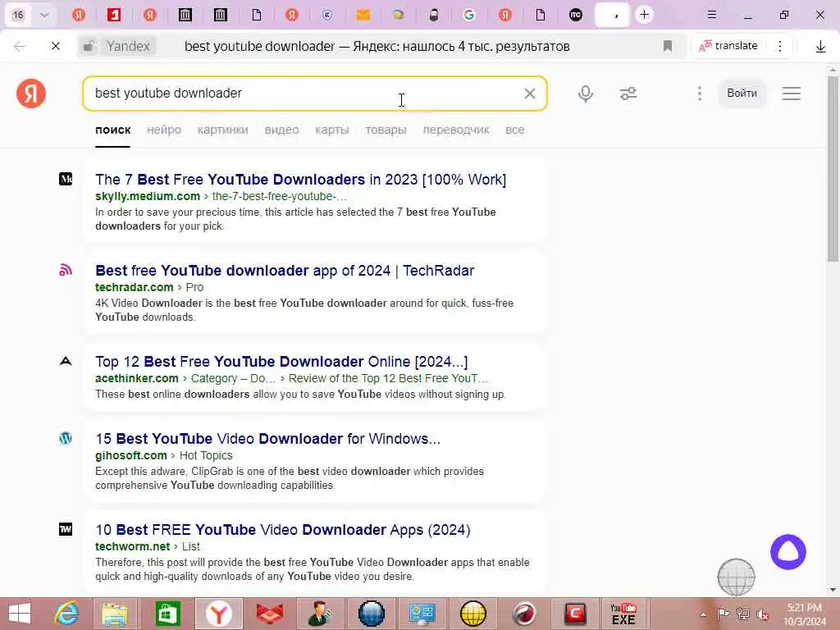Launch Internet Explorer from the taskbar
The image size is (840, 630).
(67, 614)
